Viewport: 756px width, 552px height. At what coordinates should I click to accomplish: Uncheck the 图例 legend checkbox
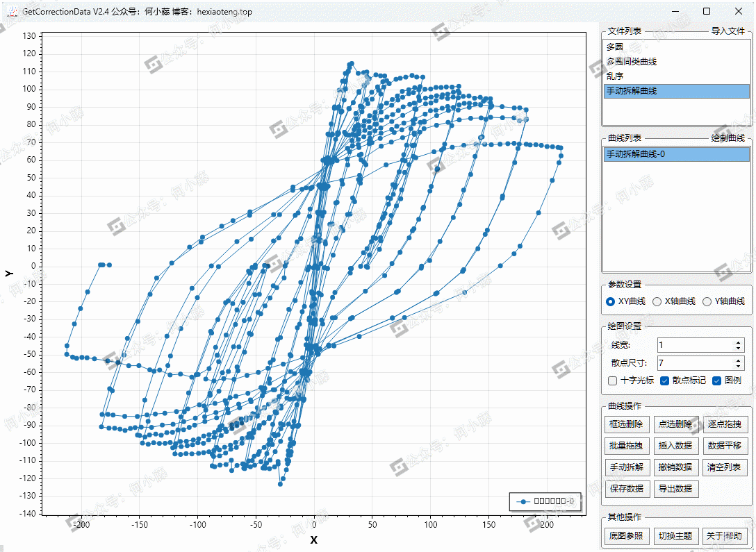tap(716, 380)
